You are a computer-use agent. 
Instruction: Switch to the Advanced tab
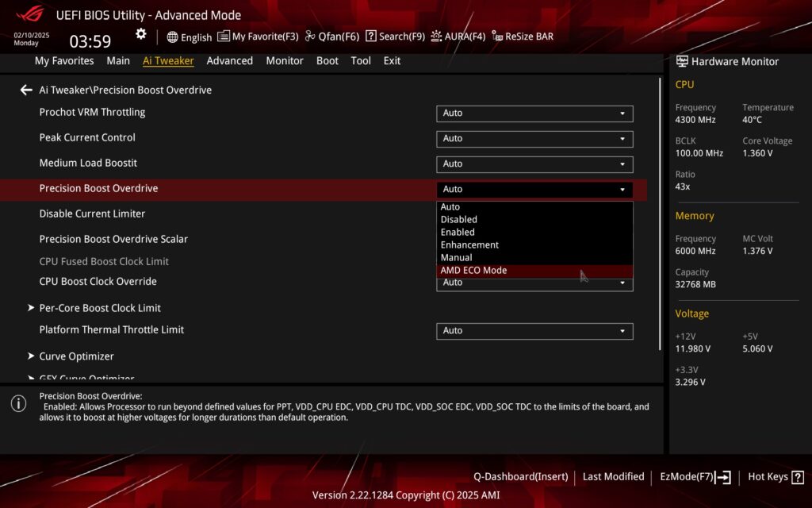[x=229, y=61]
